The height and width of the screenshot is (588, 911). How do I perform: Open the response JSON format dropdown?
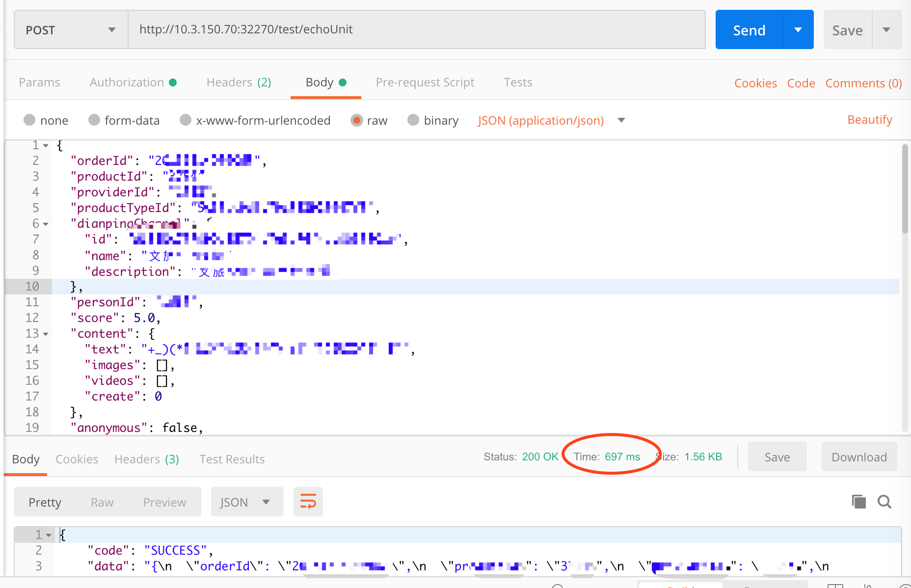tap(247, 502)
